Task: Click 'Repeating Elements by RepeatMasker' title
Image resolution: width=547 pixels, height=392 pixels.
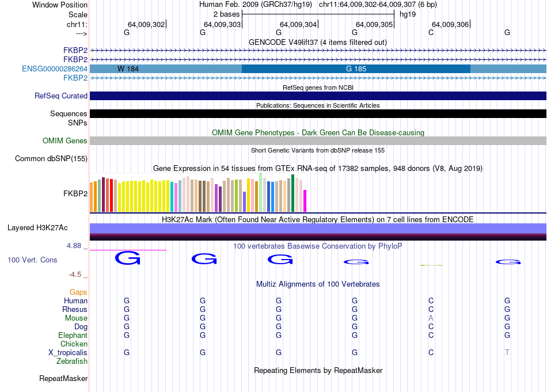Action: (x=318, y=370)
